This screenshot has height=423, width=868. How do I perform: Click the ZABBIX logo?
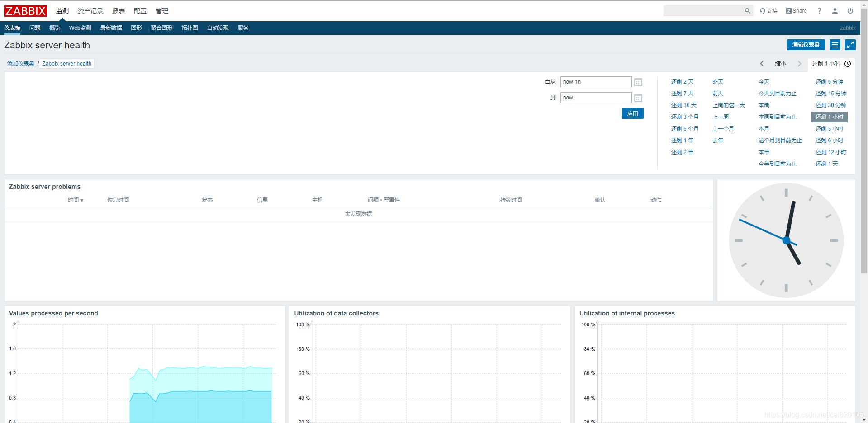point(25,11)
